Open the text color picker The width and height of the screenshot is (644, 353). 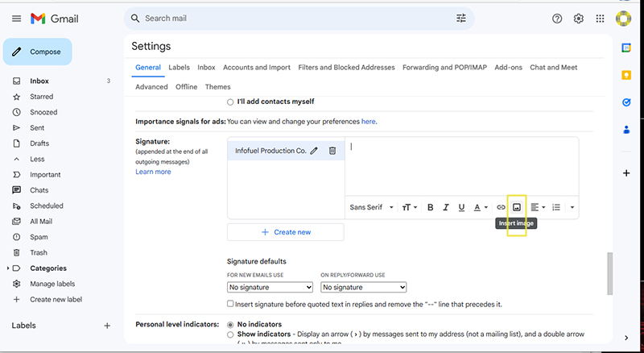coord(480,207)
